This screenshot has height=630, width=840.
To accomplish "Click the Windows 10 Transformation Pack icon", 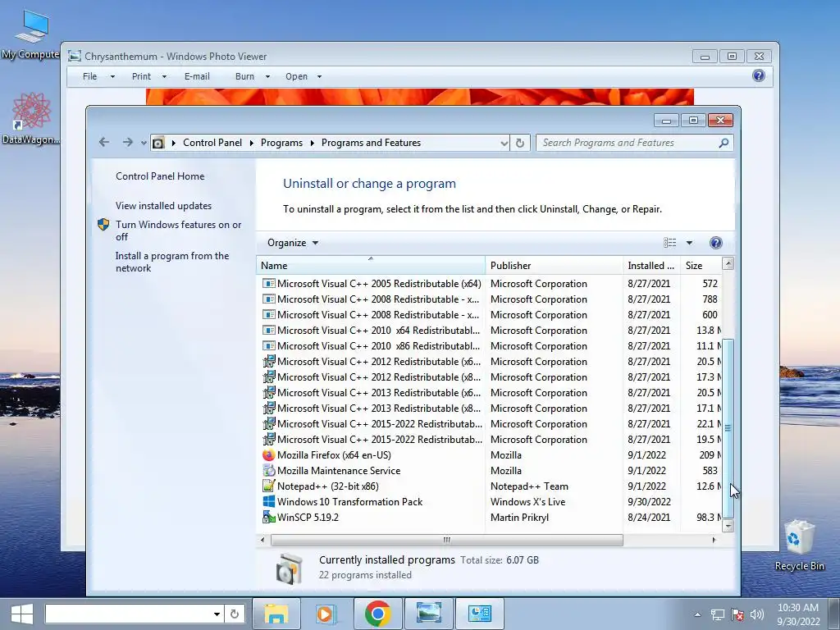I will [x=268, y=501].
